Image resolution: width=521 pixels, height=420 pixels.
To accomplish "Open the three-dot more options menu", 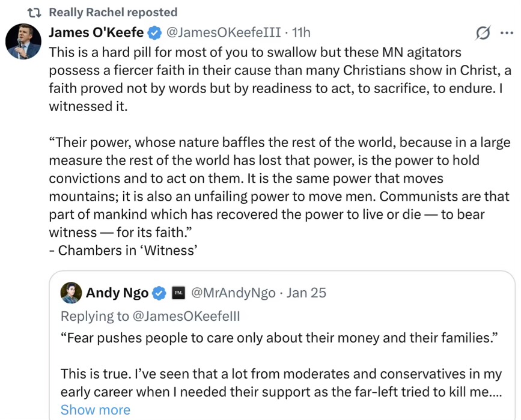I will [507, 33].
